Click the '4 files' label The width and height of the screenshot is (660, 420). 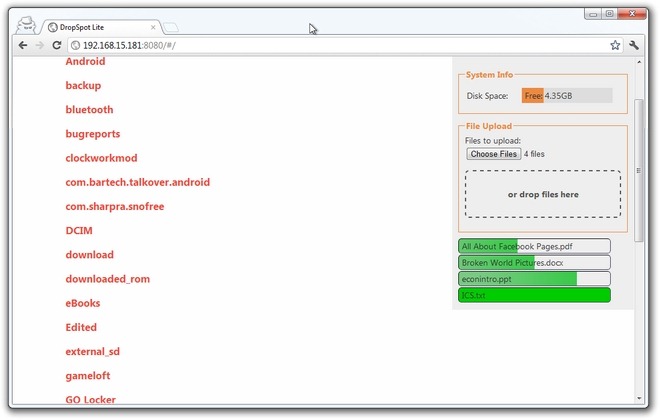pos(534,154)
